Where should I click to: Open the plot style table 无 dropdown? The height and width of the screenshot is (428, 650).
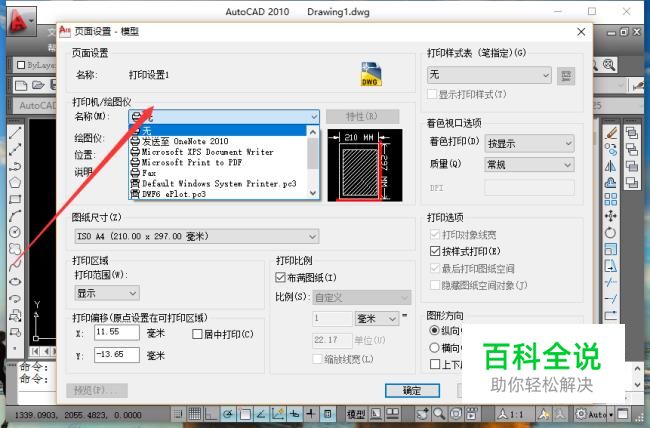(489, 75)
